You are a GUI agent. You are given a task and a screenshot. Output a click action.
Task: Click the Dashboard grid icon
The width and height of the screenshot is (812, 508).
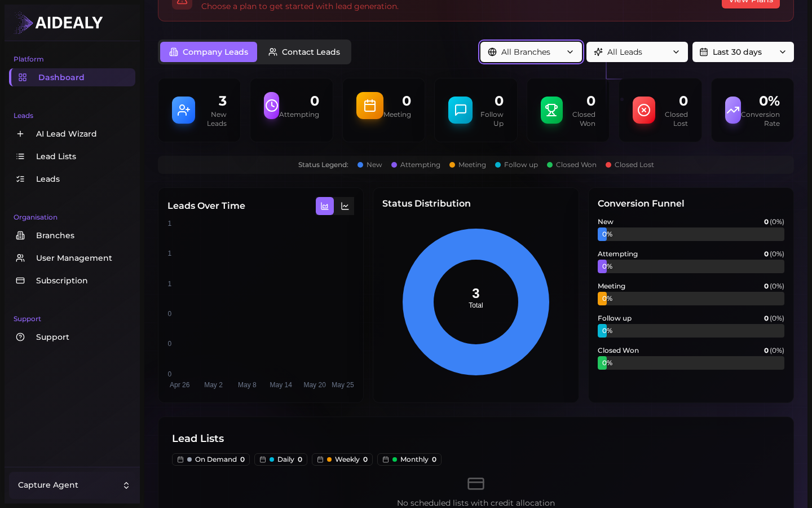coord(23,77)
